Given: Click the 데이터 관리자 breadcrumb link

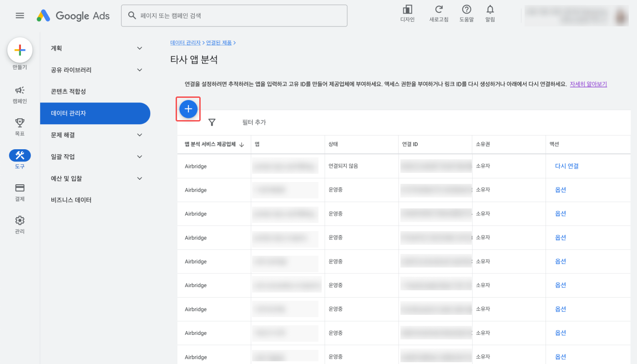Looking at the screenshot, I should pos(185,43).
